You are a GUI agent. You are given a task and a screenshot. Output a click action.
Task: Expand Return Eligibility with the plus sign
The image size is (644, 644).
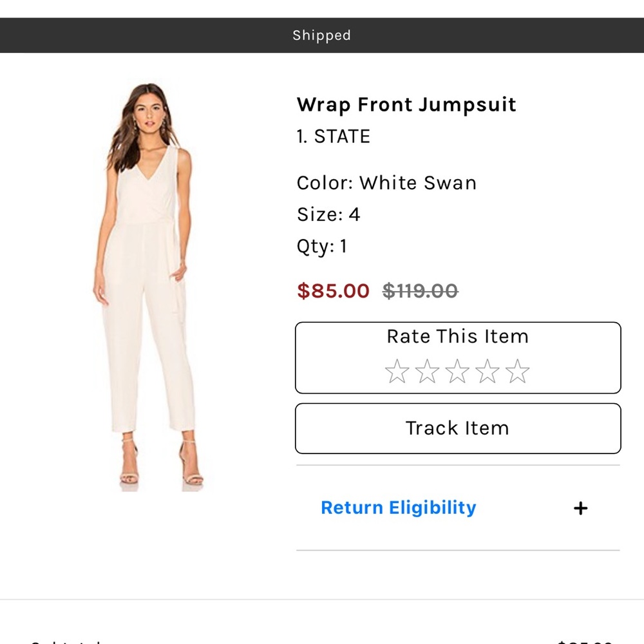(580, 508)
